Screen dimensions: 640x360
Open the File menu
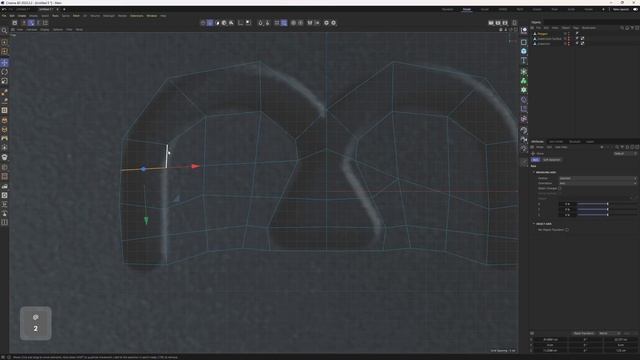(x=4, y=16)
